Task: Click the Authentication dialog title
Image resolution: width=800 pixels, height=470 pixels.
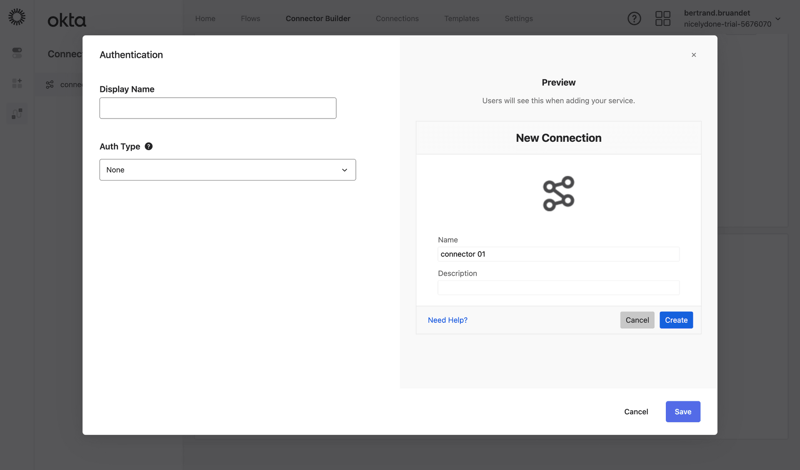Action: pyautogui.click(x=131, y=55)
